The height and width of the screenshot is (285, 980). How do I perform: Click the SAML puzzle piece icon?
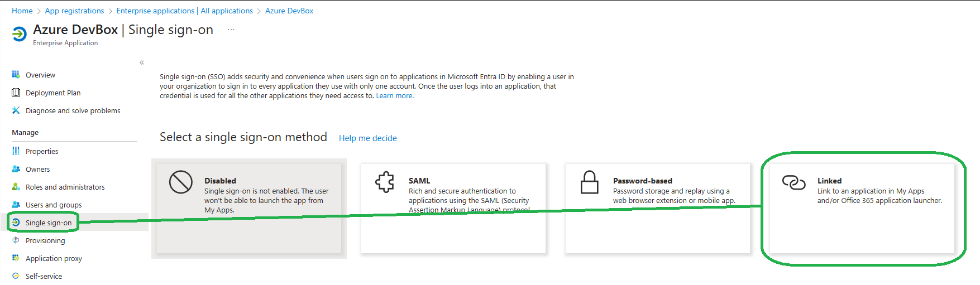(385, 182)
